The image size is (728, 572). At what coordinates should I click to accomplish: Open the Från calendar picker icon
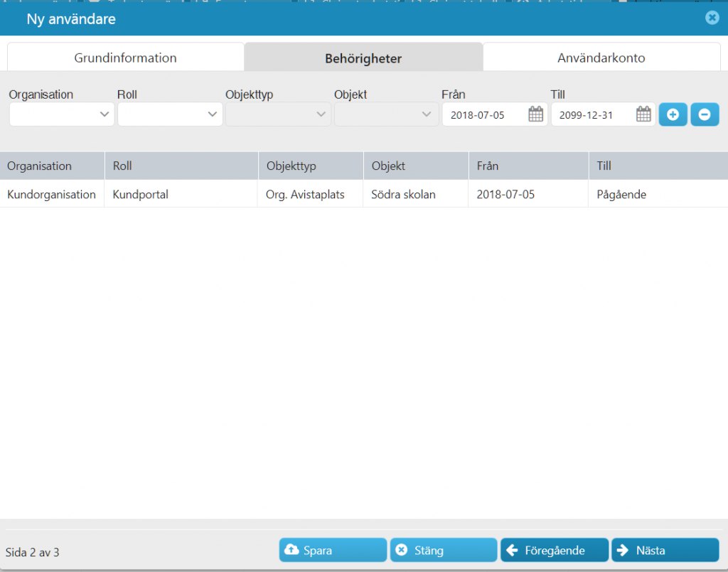coord(535,114)
